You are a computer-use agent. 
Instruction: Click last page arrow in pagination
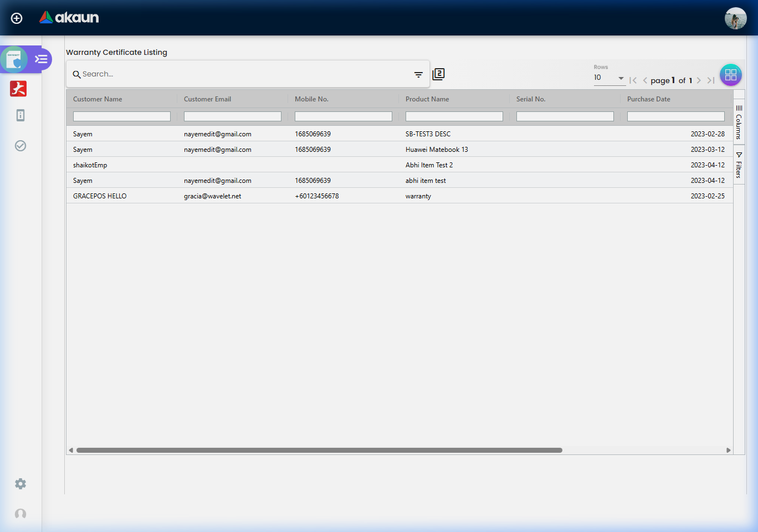(x=710, y=80)
